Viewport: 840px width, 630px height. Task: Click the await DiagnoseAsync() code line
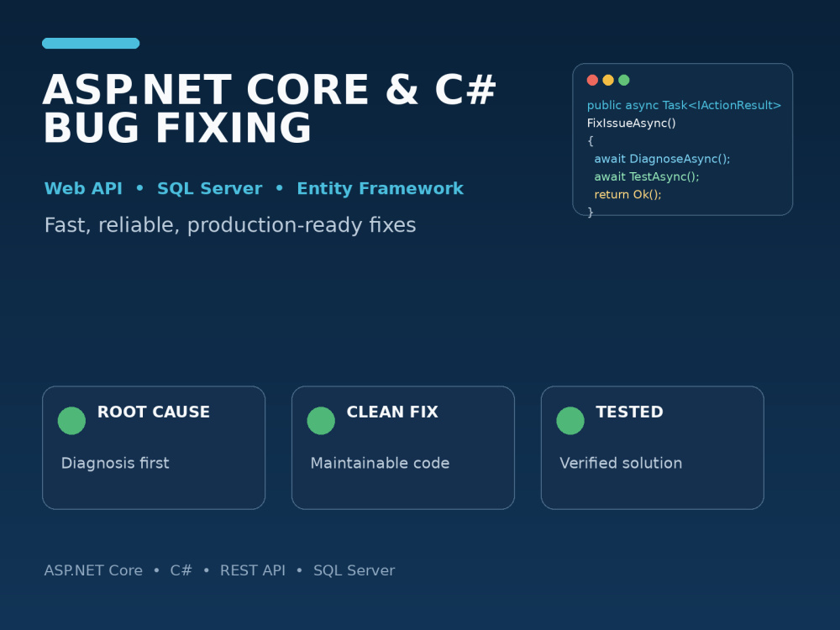(x=662, y=159)
